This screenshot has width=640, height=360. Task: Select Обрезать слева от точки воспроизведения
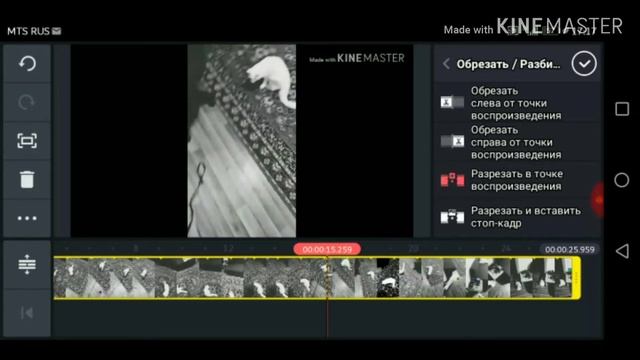(x=517, y=103)
